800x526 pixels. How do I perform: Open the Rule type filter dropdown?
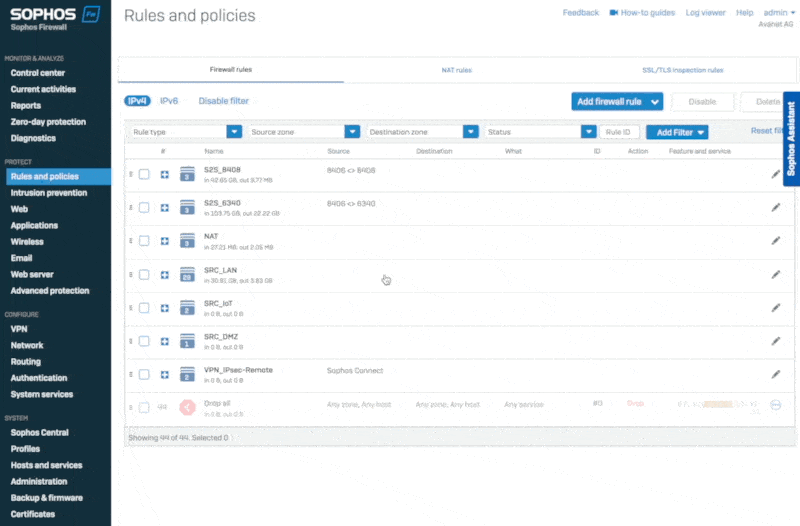tap(234, 132)
